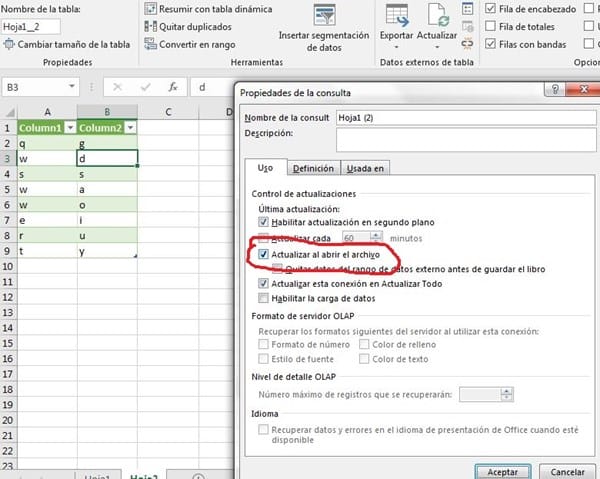This screenshot has width=600, height=479.
Task: Click the unlink connection icon
Action: [468, 44]
